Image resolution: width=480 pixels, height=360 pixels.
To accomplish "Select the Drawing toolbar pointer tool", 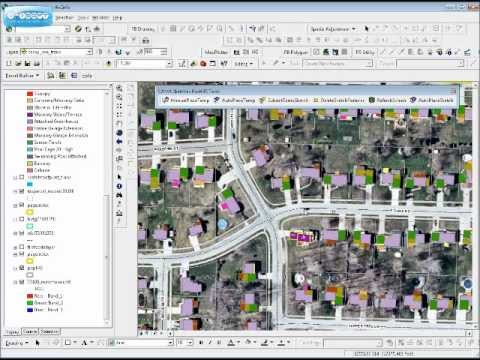I will [37, 342].
